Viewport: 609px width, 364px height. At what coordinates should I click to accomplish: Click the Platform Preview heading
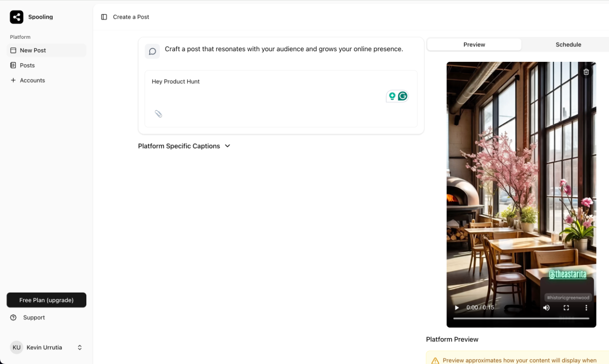point(452,340)
